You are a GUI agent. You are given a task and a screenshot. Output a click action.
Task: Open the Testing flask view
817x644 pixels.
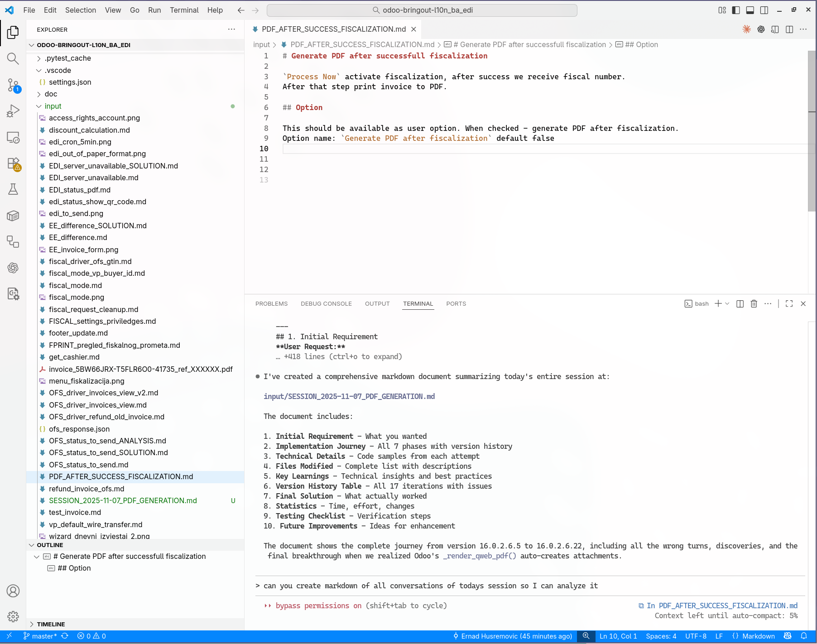click(13, 189)
